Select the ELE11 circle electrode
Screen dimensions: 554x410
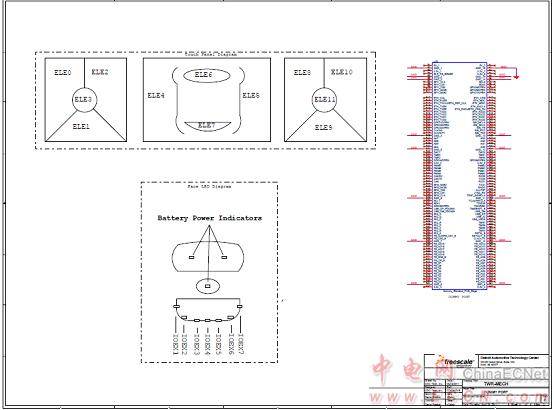pos(324,100)
